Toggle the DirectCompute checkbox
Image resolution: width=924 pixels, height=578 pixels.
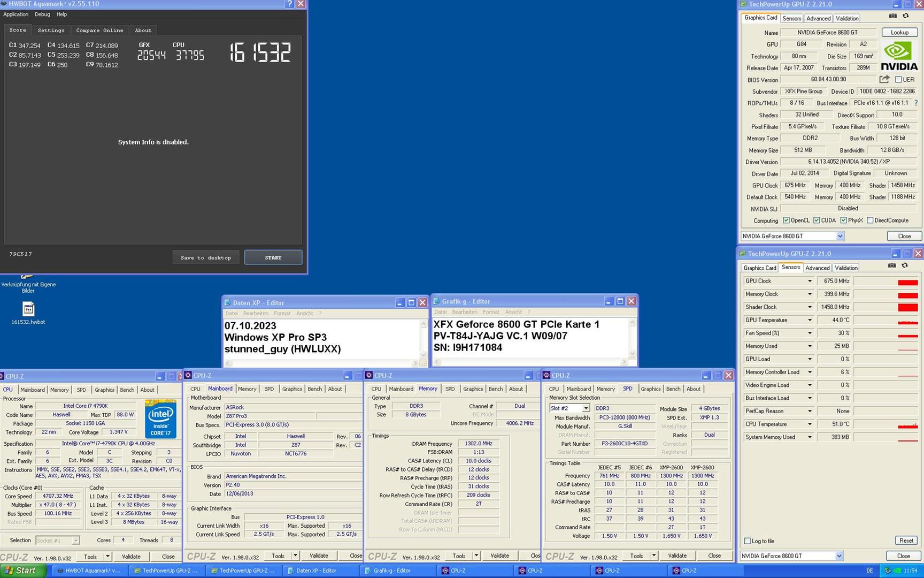870,220
